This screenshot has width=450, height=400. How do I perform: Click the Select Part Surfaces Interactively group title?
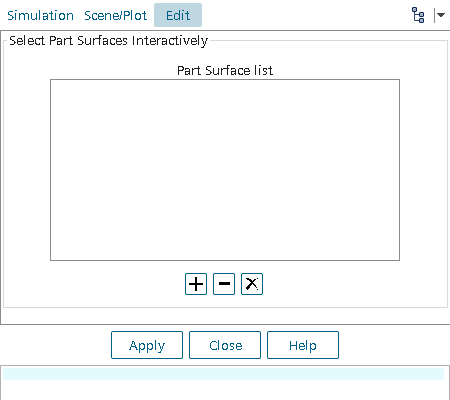[109, 41]
